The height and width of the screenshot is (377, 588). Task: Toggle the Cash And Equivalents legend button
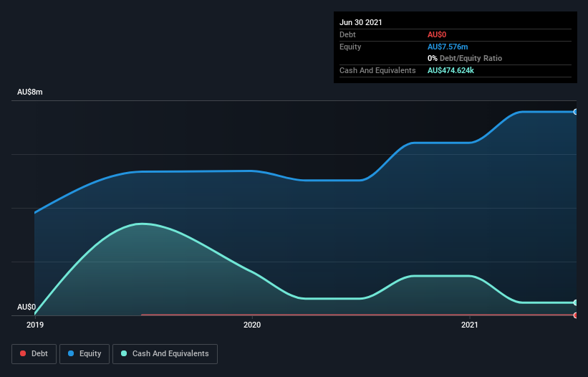[x=165, y=354]
